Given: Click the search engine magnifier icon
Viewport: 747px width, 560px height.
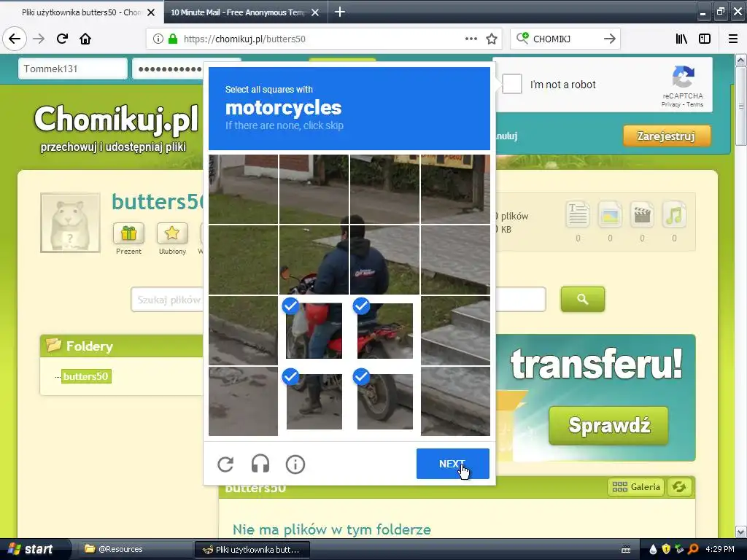Looking at the screenshot, I should pos(522,38).
